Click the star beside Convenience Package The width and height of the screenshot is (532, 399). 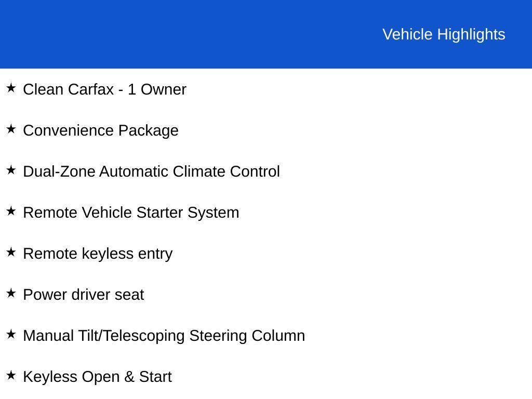pyautogui.click(x=11, y=129)
